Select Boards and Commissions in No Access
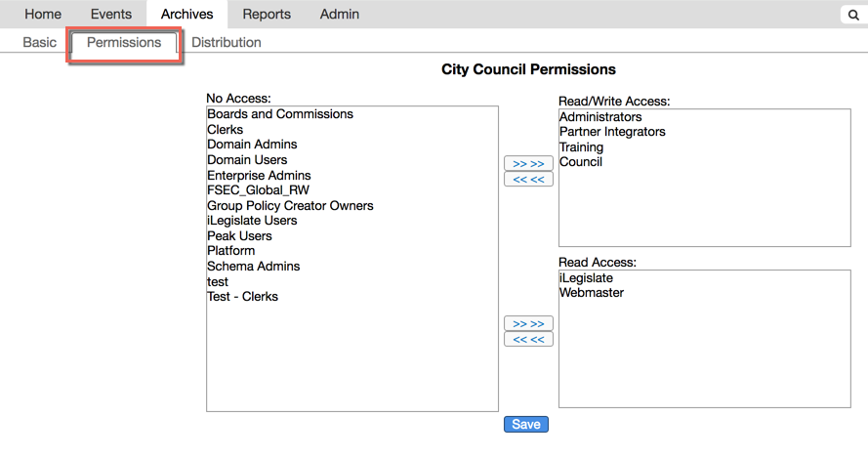868x458 pixels. point(280,114)
